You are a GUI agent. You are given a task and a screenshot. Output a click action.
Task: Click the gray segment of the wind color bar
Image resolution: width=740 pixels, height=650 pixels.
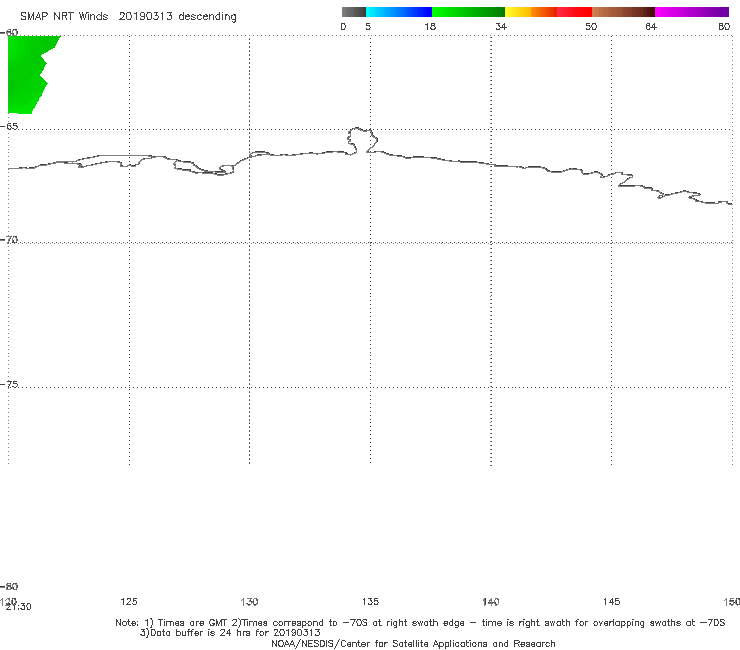(x=353, y=12)
